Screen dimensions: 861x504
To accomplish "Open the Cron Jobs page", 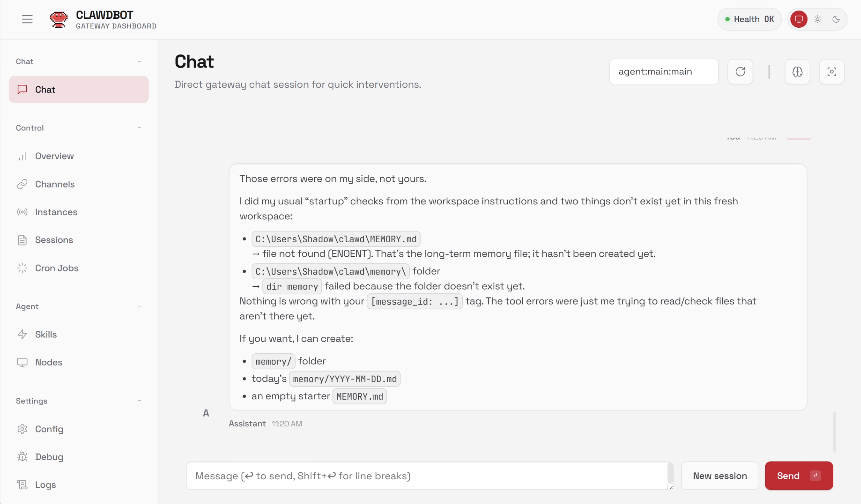I will point(57,268).
